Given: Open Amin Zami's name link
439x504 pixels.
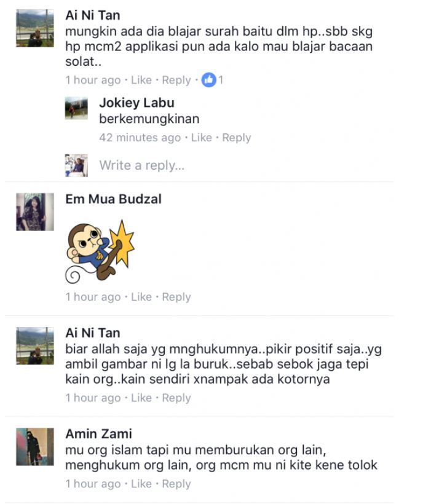Looking at the screenshot, I should pos(99,434).
